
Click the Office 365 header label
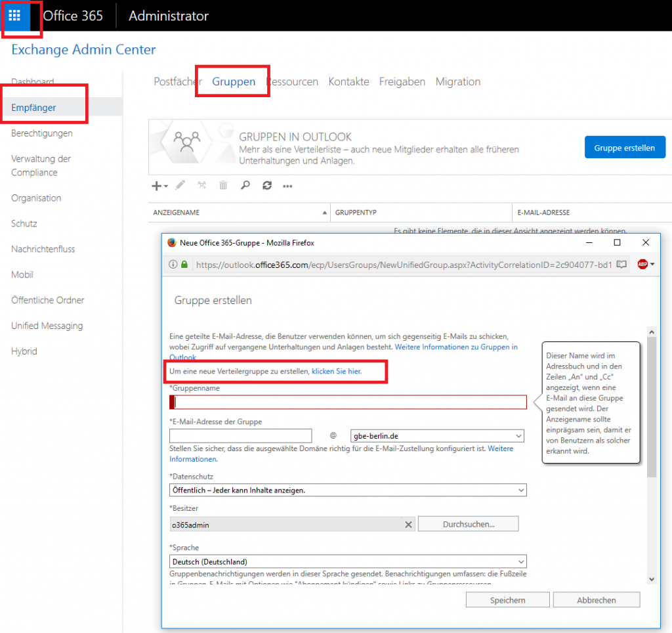tap(72, 16)
